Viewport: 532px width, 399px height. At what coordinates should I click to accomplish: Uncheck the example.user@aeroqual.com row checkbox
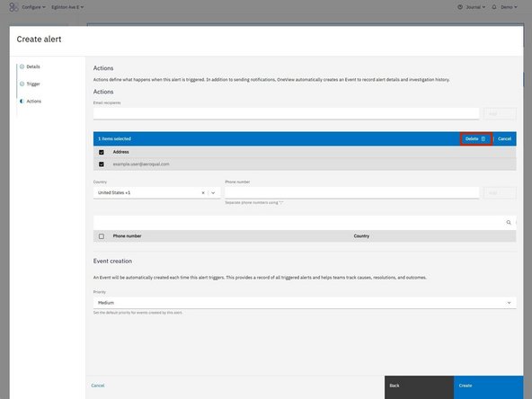[102, 164]
